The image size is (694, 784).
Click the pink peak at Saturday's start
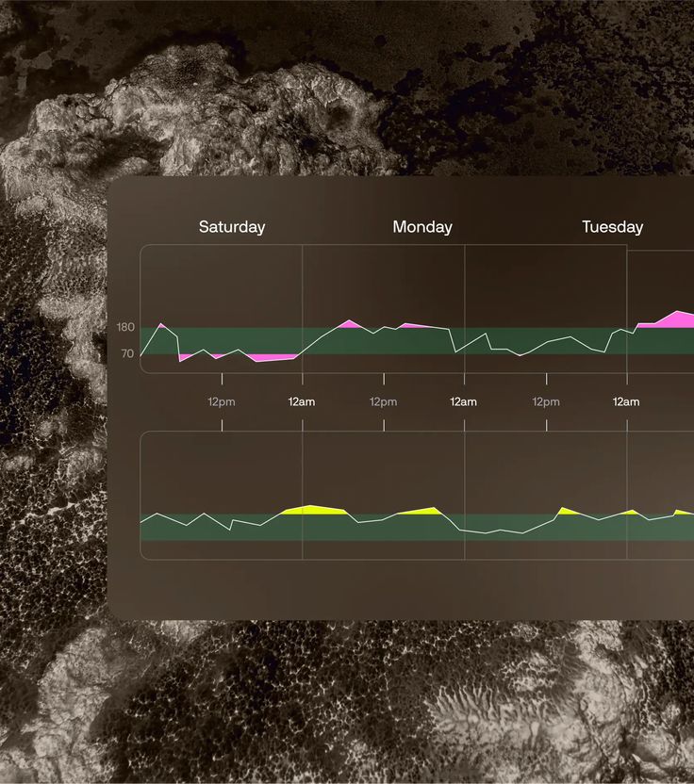pos(161,325)
